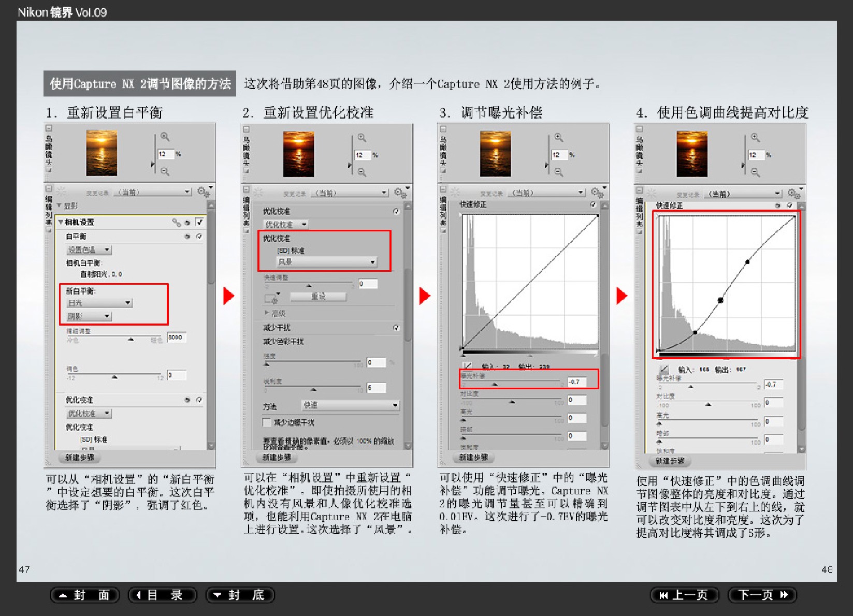Screen dimensions: 853x616
Task: Collapse bird's-eye panel with minus icon in step 1
Action: [49, 128]
